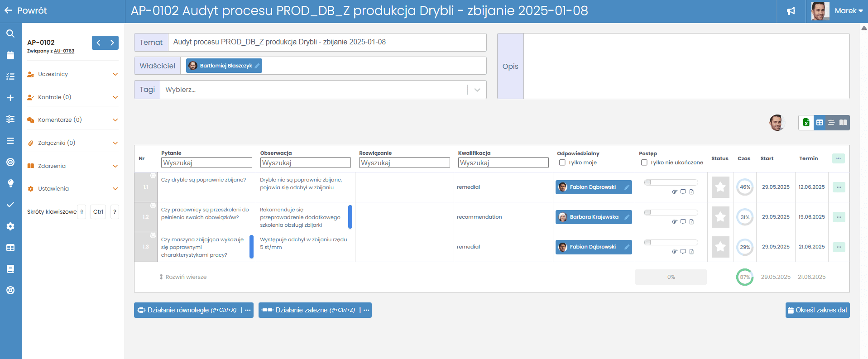Click 'Określ zakres dat' button
The height and width of the screenshot is (359, 868).
click(x=817, y=310)
